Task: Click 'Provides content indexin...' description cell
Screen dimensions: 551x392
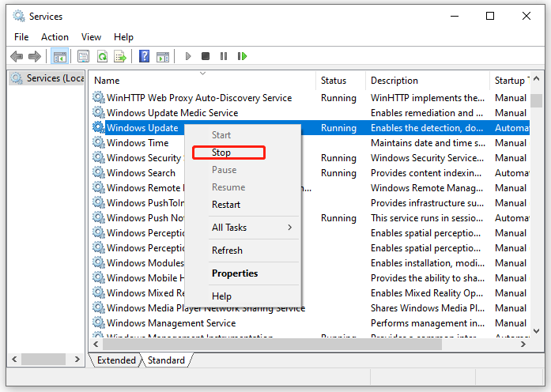Action: 426,173
